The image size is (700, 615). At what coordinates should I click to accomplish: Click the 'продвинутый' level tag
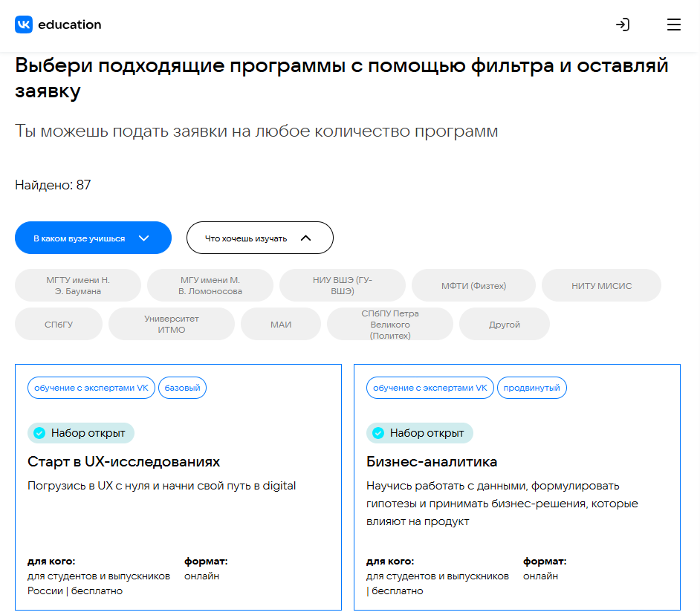click(532, 388)
